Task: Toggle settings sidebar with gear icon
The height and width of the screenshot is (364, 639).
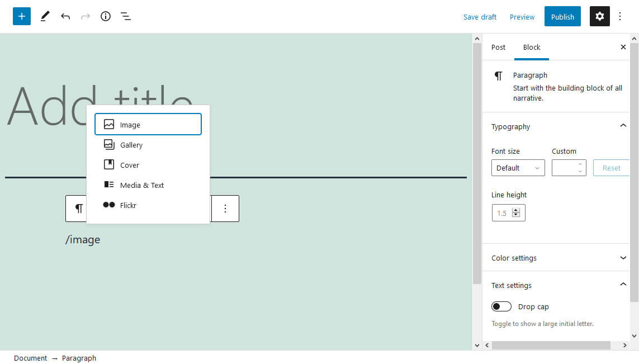Action: pos(599,16)
